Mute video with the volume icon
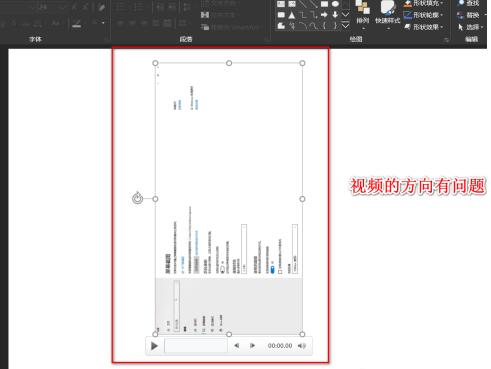491x369 pixels. click(301, 346)
